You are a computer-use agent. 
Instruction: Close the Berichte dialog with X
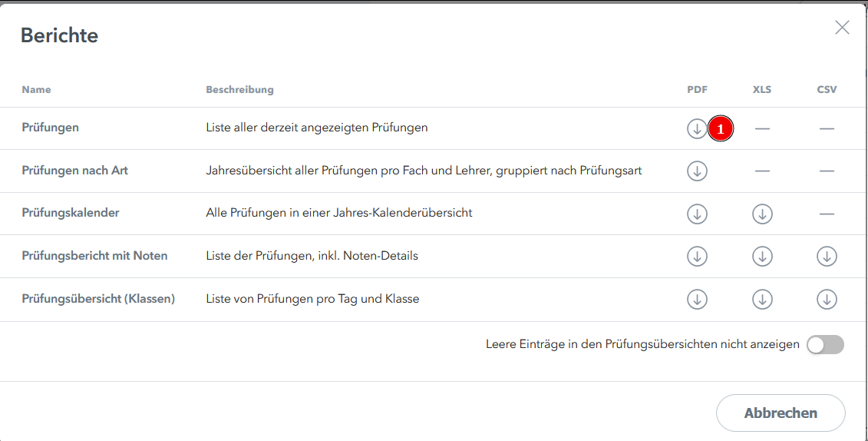coord(842,28)
